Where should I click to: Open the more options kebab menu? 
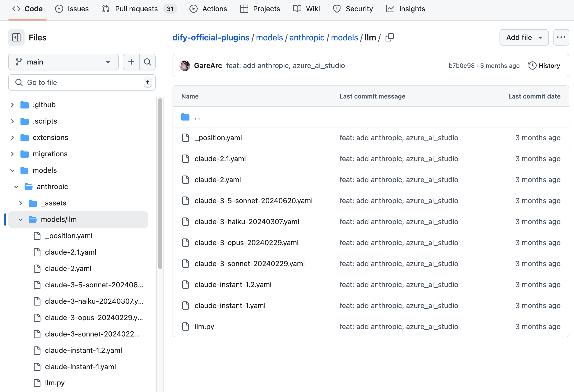coord(561,37)
